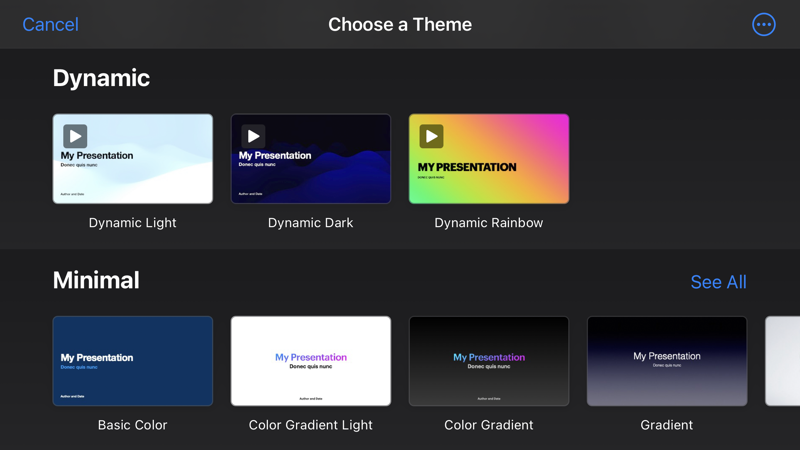Tap the Dynamic Rainbow label text

489,223
